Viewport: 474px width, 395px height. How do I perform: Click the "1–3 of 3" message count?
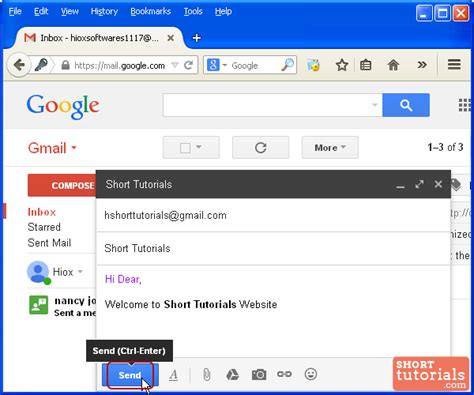pos(445,147)
